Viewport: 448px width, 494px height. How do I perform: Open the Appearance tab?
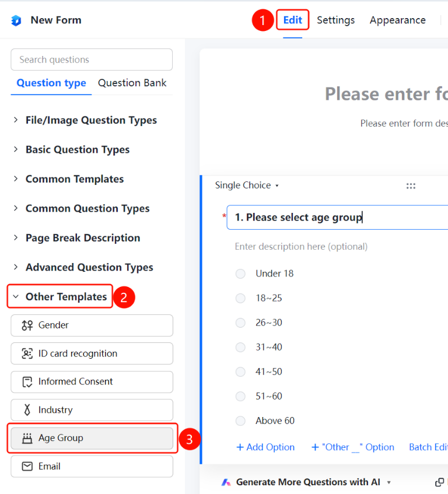[x=398, y=20]
